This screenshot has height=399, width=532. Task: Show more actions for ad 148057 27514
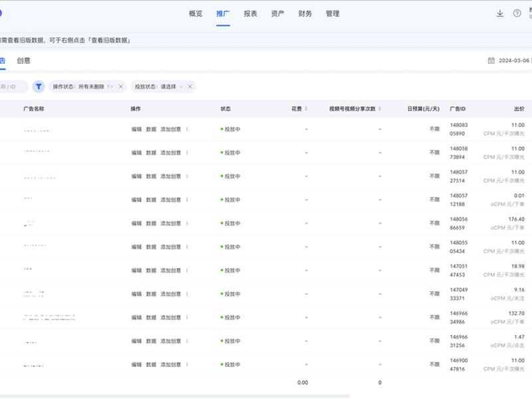tap(187, 176)
